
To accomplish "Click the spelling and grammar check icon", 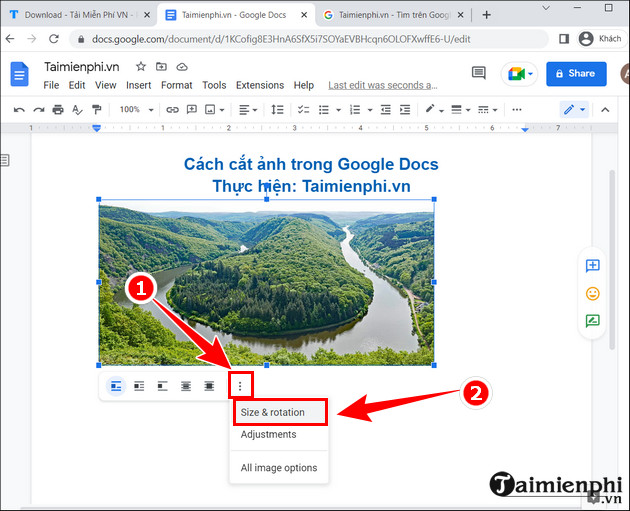I will [77, 110].
